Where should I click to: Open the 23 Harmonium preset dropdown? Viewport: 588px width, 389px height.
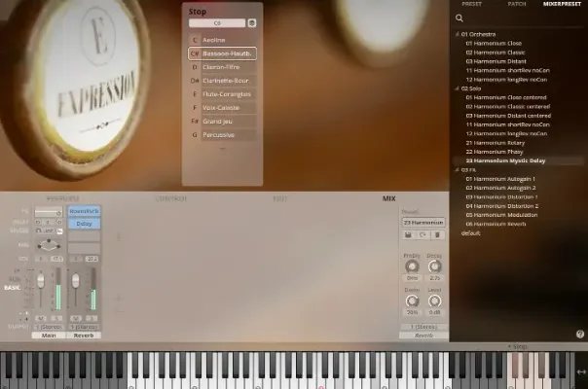point(423,222)
